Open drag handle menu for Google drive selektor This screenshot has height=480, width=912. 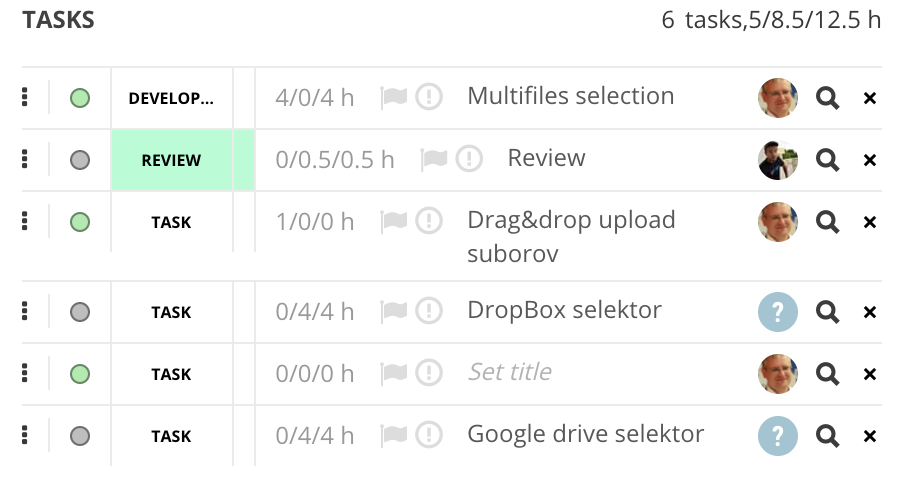tap(24, 435)
